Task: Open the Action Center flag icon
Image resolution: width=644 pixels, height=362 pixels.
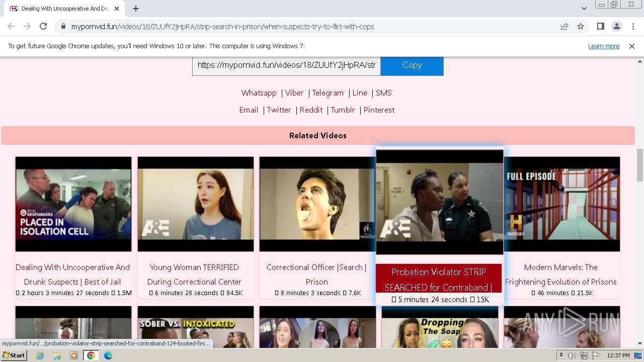Action: click(596, 355)
